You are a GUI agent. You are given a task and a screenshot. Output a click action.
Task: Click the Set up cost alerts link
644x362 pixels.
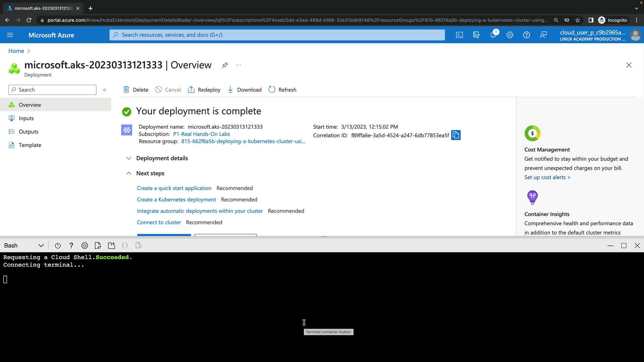click(x=547, y=177)
